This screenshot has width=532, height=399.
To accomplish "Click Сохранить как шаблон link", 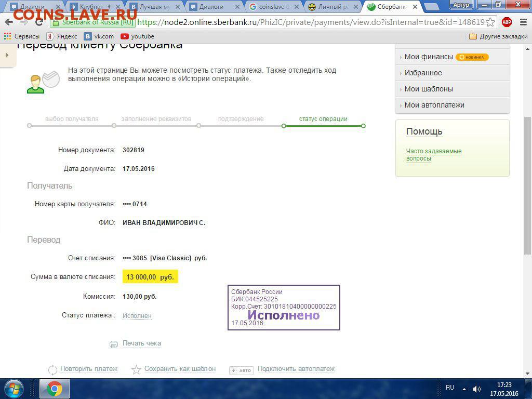I will click(x=180, y=368).
